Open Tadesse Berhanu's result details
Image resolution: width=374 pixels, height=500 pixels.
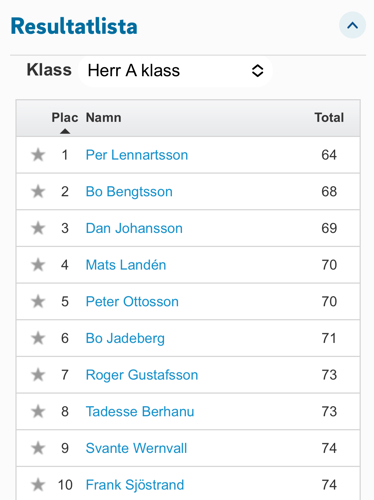click(x=140, y=412)
